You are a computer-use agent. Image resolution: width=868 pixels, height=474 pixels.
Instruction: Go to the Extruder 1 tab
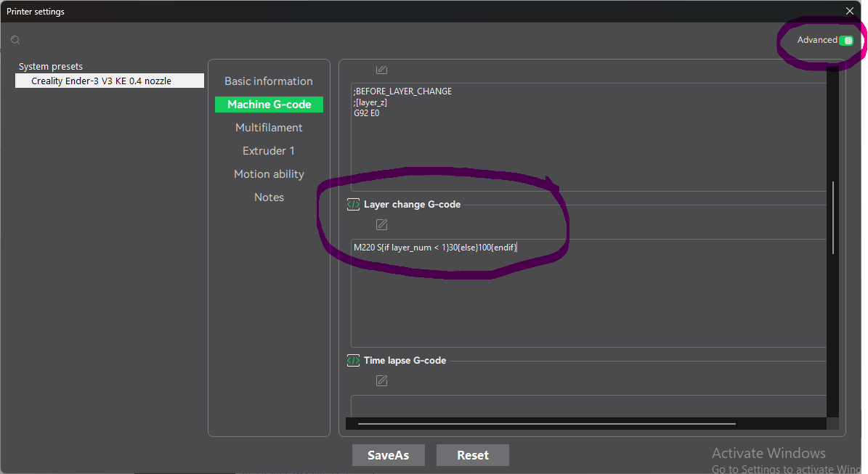tap(269, 151)
